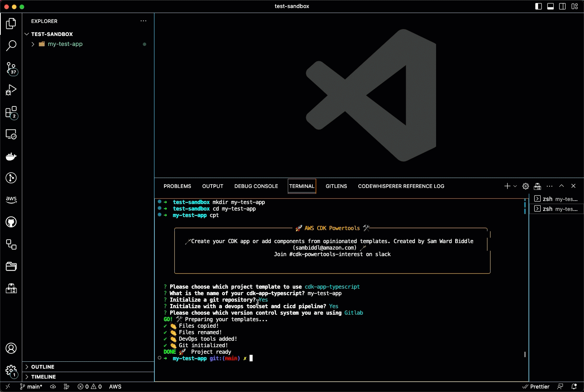
Task: Close the terminal panel
Action: click(573, 186)
